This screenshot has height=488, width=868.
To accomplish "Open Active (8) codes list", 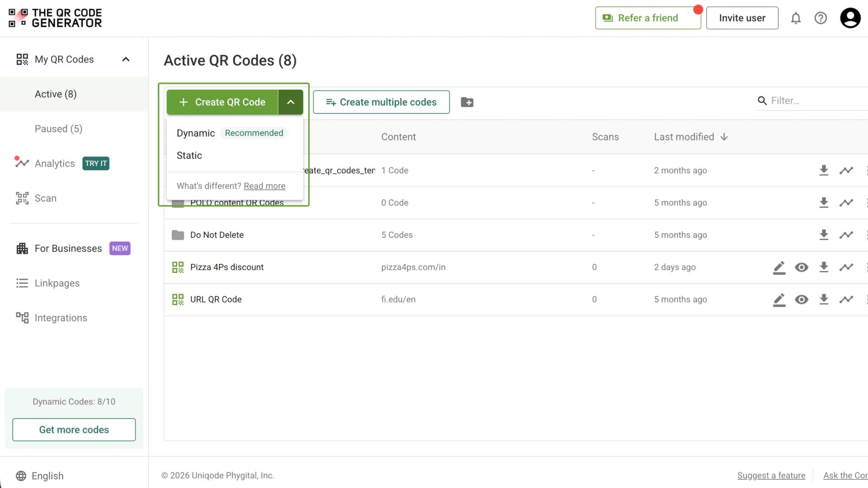I will (x=74, y=94).
